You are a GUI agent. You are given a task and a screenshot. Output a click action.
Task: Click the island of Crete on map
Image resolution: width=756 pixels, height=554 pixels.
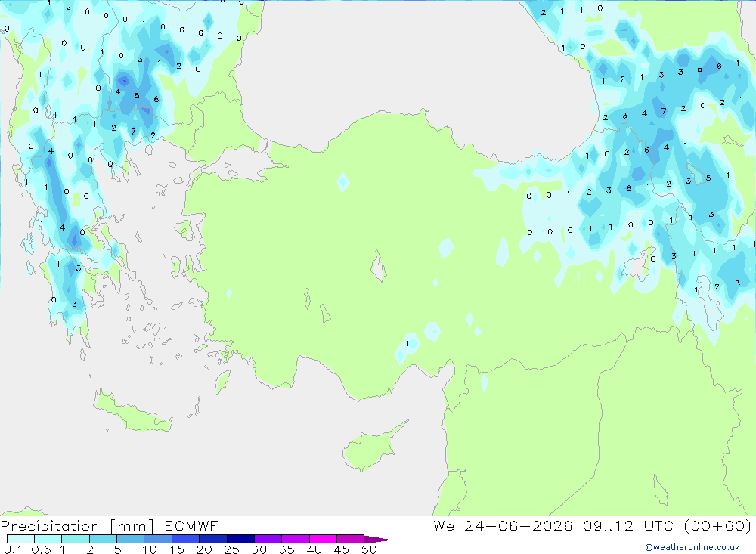131,412
